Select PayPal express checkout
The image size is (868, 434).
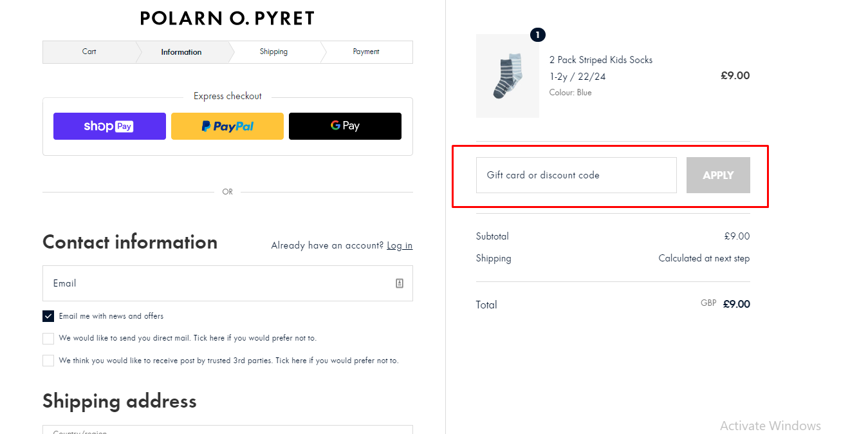click(x=227, y=126)
